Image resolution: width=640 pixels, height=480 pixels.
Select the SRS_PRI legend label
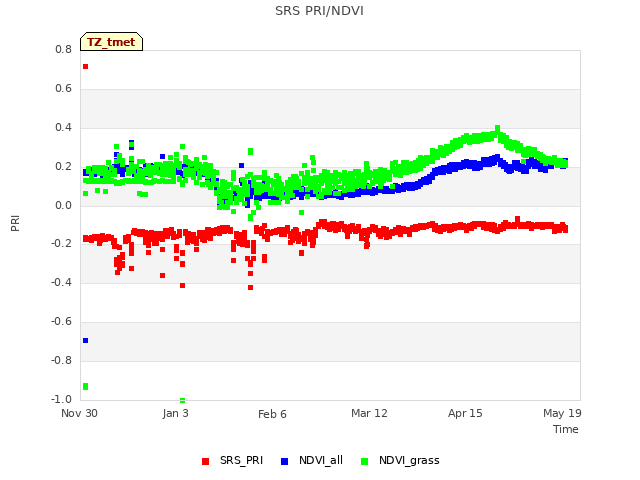[241, 460]
